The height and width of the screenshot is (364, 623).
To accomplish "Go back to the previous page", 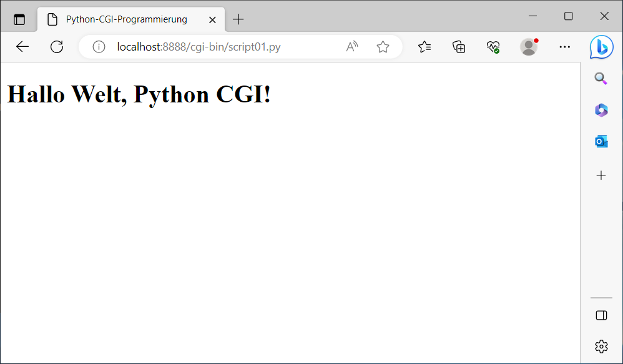I will point(22,47).
